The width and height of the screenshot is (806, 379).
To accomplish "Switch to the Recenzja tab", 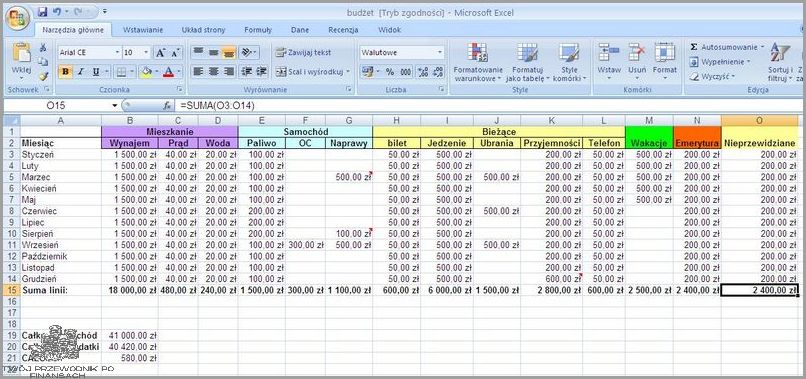I will [x=343, y=30].
